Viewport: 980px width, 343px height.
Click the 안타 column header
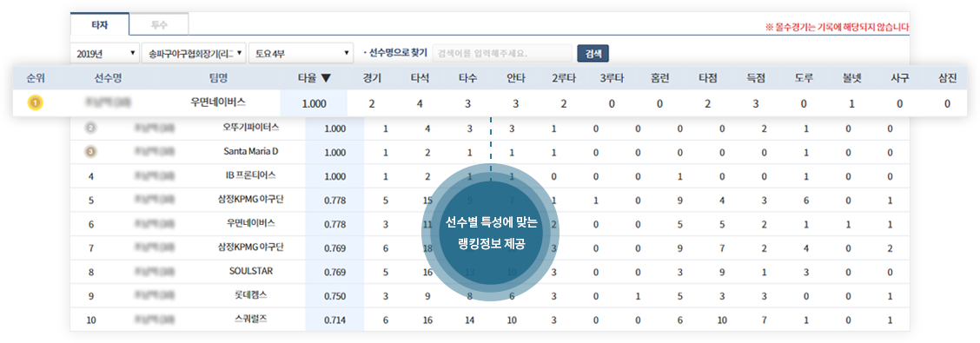515,78
